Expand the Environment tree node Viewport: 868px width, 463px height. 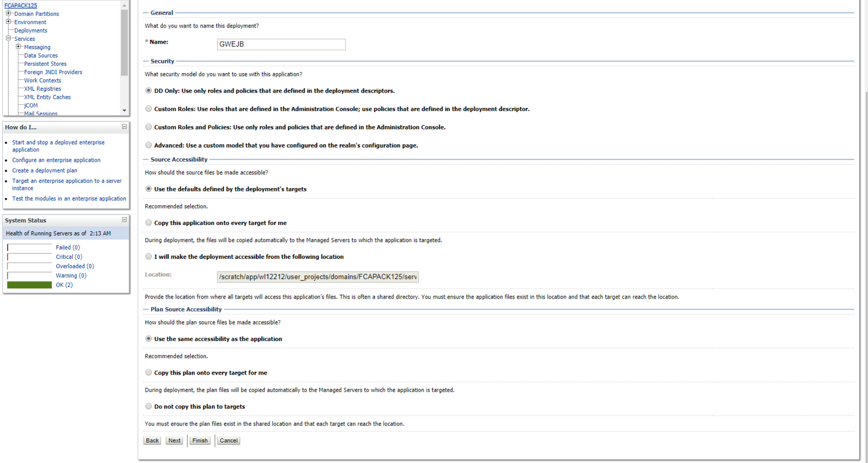tap(8, 22)
